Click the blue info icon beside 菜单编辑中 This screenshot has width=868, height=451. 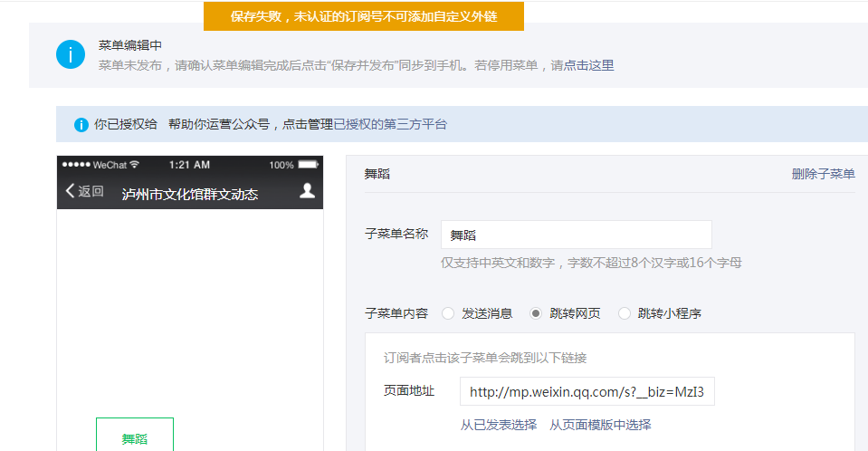71,54
